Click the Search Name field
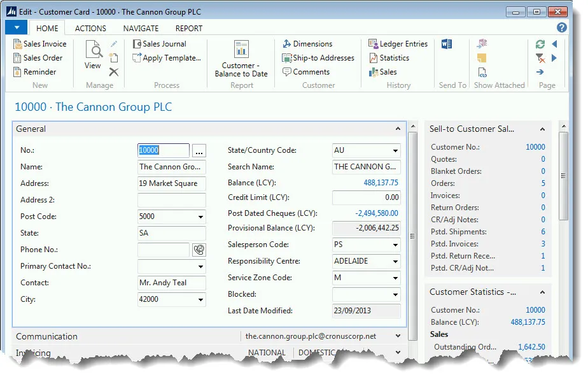The width and height of the screenshot is (588, 384). [366, 167]
